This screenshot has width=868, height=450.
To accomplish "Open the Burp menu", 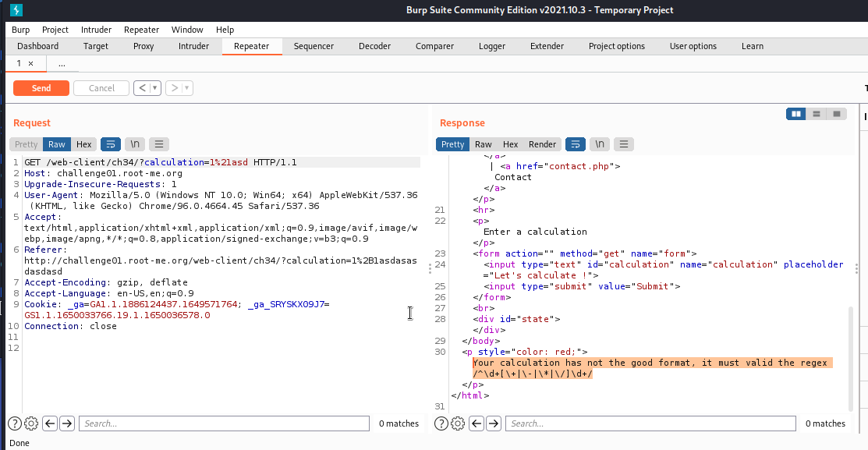I will (20, 30).
